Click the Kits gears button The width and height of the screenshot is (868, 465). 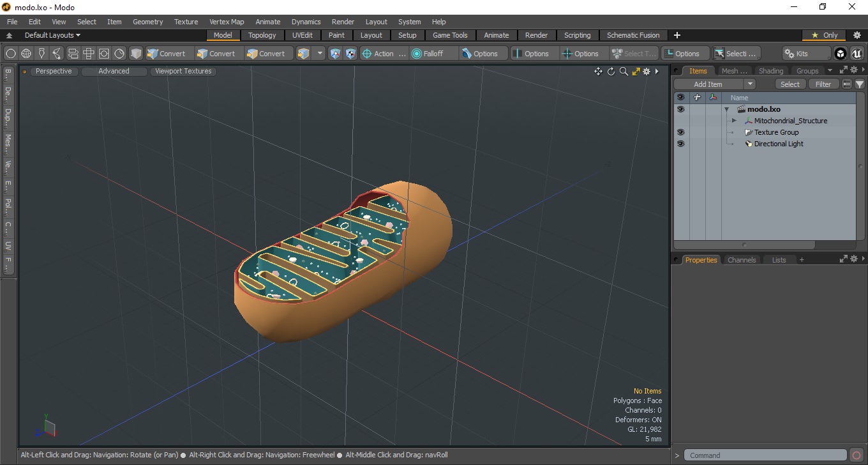click(806, 54)
